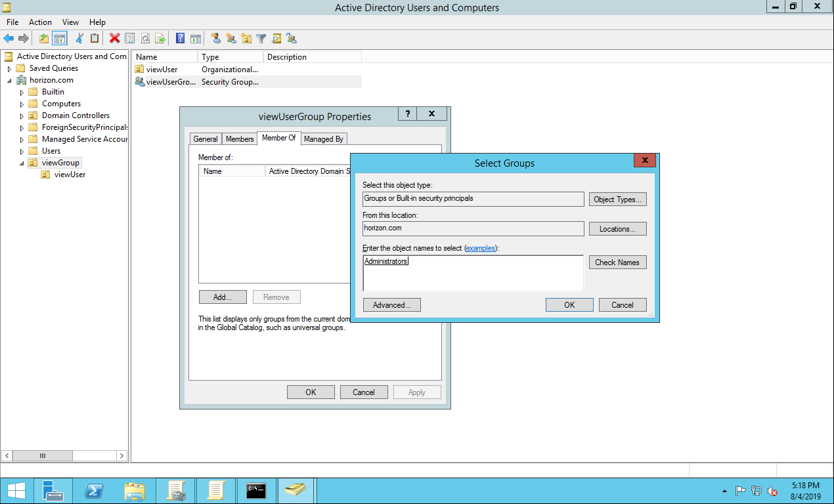The height and width of the screenshot is (504, 834).
Task: Click the examples link
Action: point(481,248)
